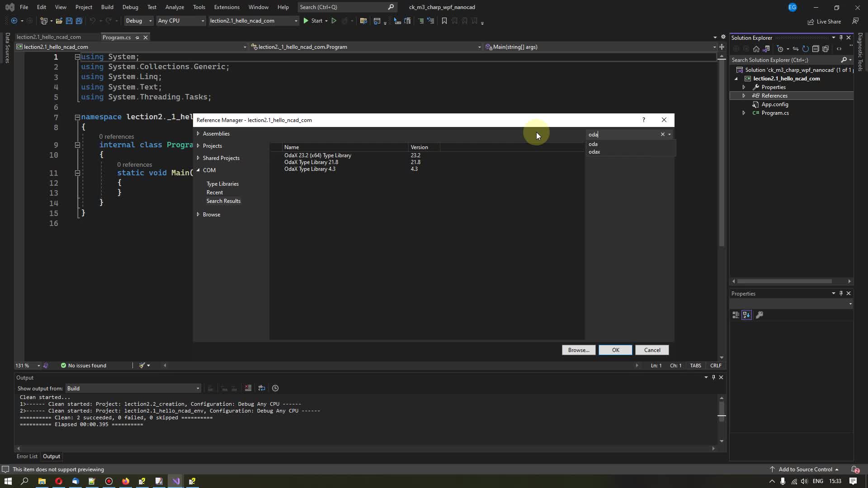Click the Open File folder icon
Viewport: 868px width, 488px height.
(x=59, y=21)
